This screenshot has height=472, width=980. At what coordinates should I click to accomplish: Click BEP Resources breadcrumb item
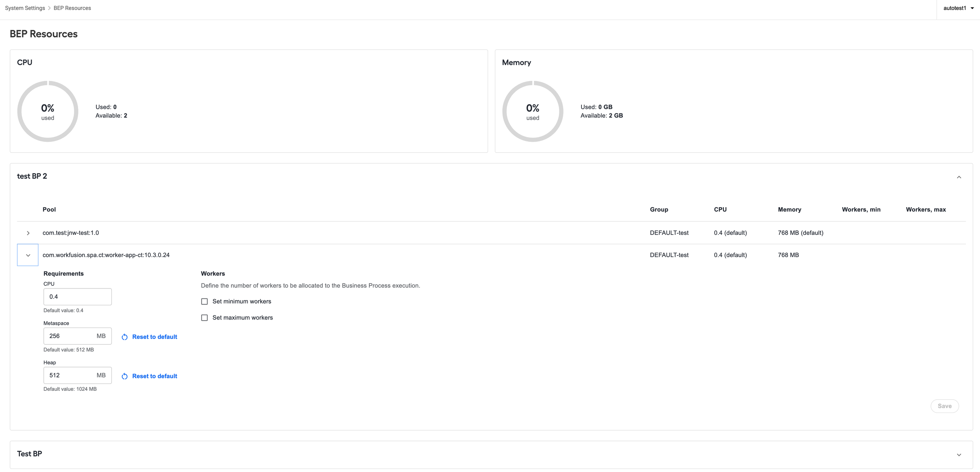(72, 8)
